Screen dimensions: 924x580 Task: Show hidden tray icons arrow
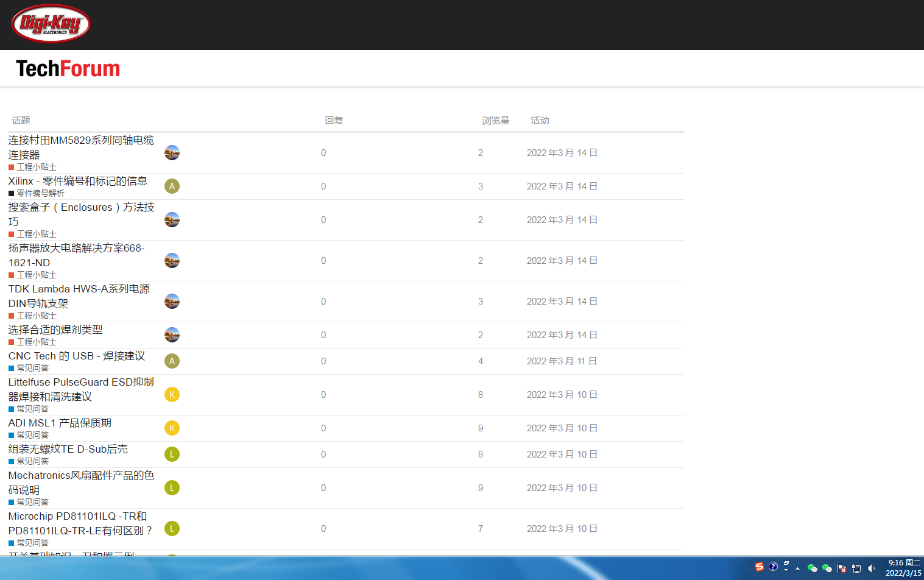pyautogui.click(x=797, y=568)
